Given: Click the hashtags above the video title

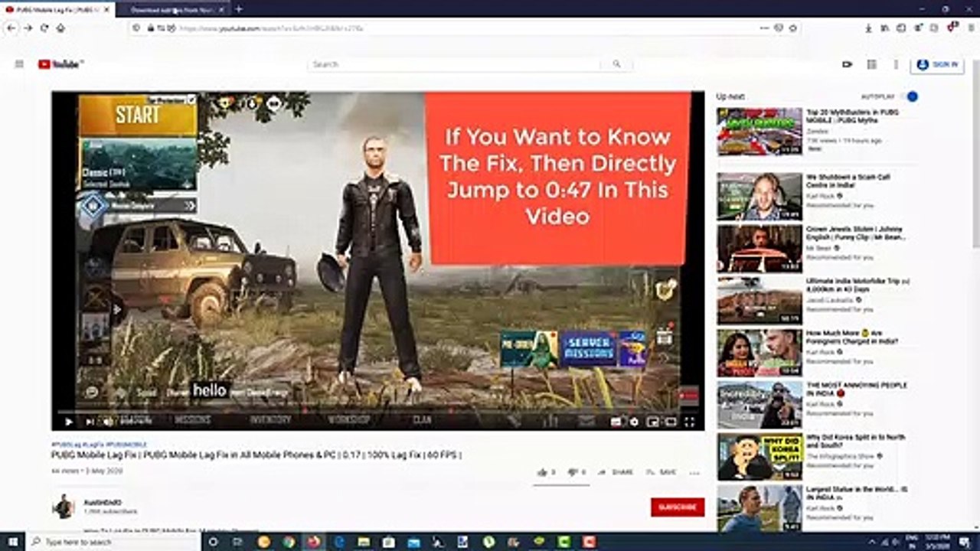Looking at the screenshot, I should pyautogui.click(x=100, y=444).
